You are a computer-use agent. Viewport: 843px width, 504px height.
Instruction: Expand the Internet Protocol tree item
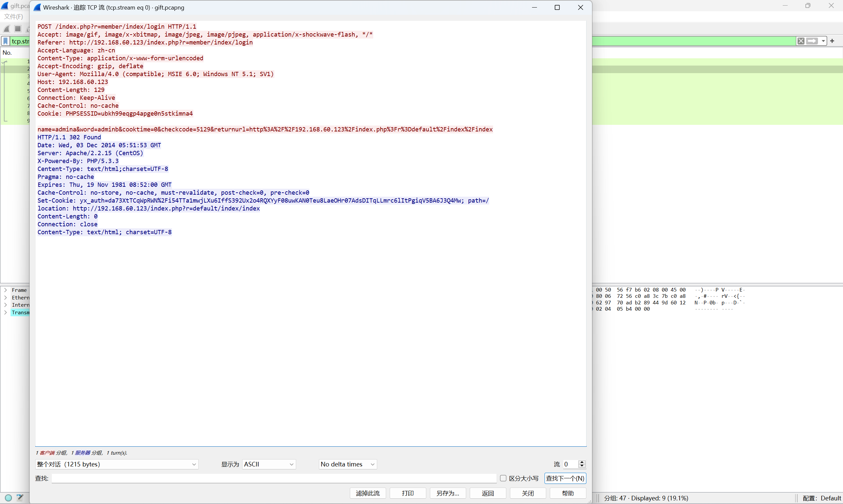pos(5,305)
